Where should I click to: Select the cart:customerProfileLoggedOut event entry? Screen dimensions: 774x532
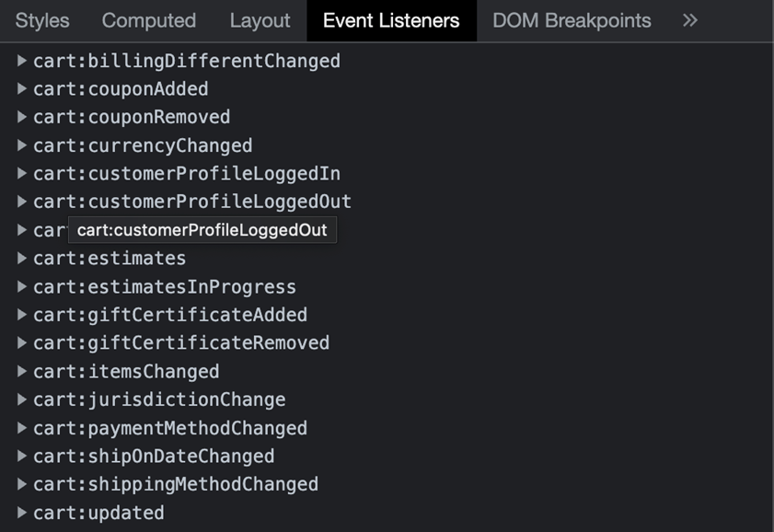191,202
